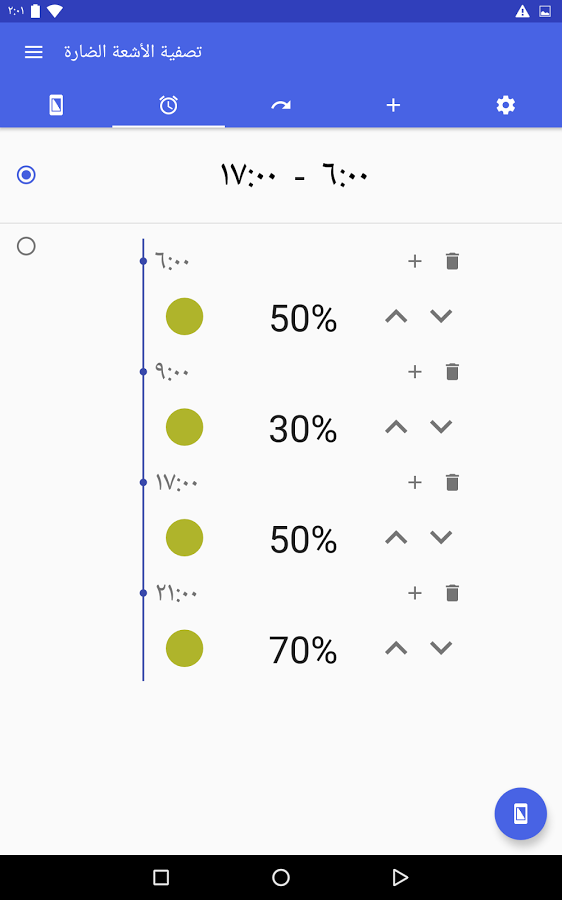Open the settings gear tab
The height and width of the screenshot is (900, 562).
pyautogui.click(x=506, y=105)
